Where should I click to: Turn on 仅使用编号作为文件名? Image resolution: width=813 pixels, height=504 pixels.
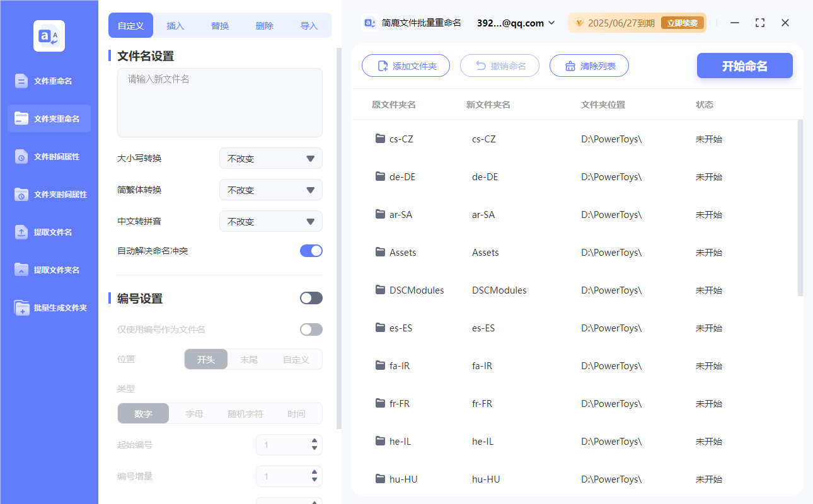[311, 329]
